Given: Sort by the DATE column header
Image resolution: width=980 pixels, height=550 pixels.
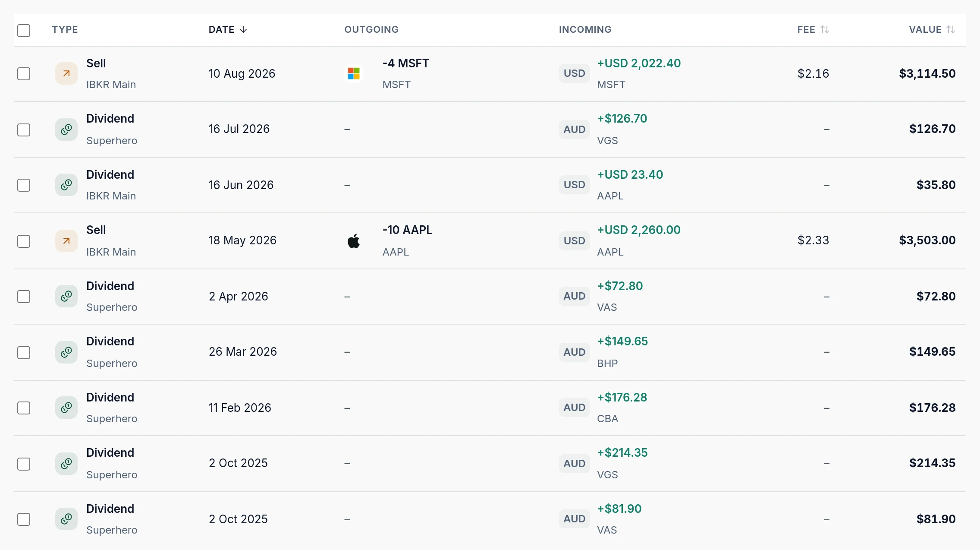Looking at the screenshot, I should pos(228,29).
